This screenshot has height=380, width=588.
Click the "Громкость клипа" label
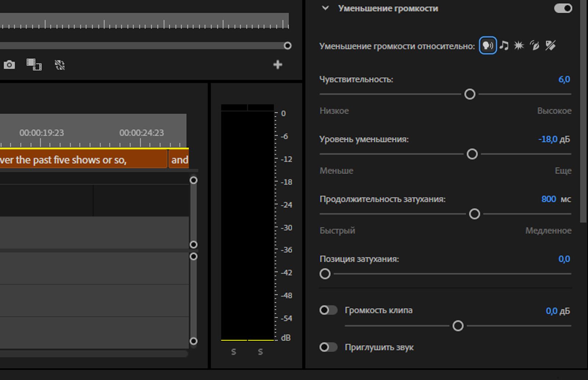point(379,310)
